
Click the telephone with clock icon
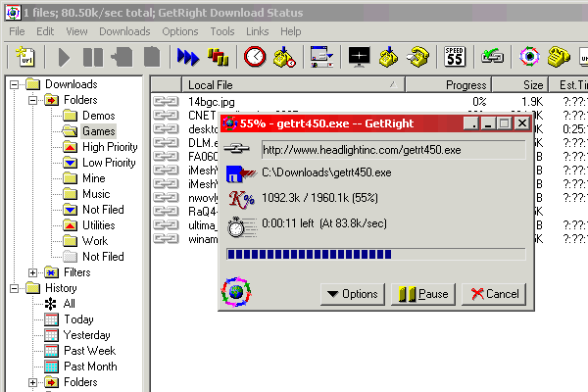tap(284, 57)
